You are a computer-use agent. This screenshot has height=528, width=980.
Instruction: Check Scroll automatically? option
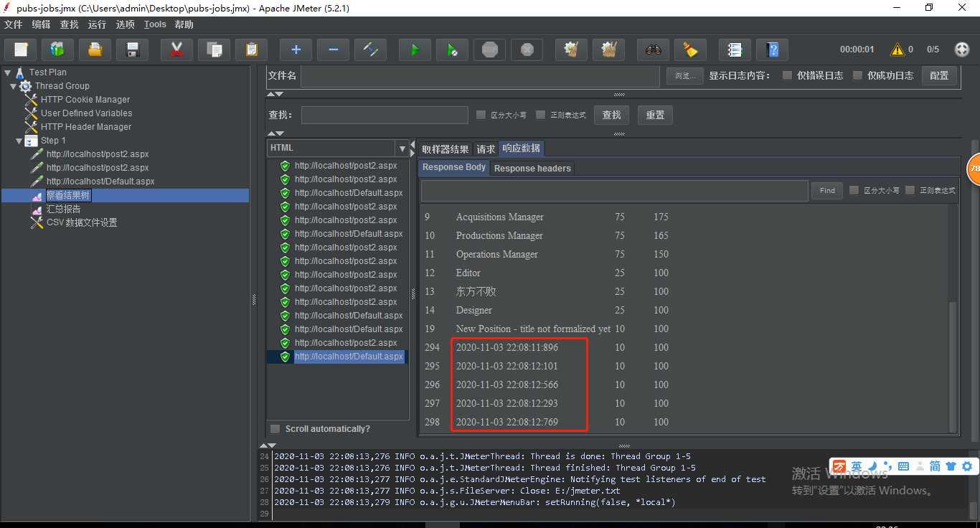pos(275,429)
